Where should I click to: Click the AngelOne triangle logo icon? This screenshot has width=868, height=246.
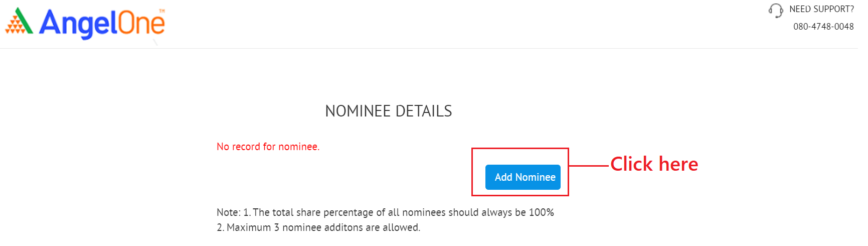(x=19, y=22)
